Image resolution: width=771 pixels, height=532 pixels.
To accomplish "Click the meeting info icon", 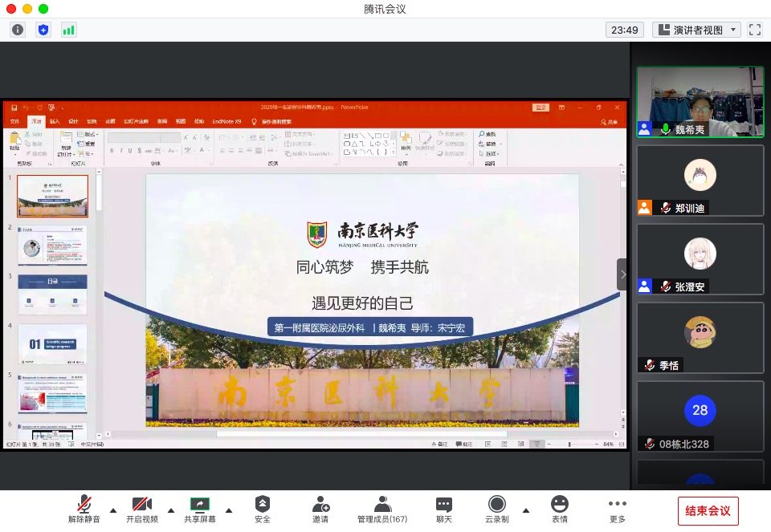I will [18, 30].
